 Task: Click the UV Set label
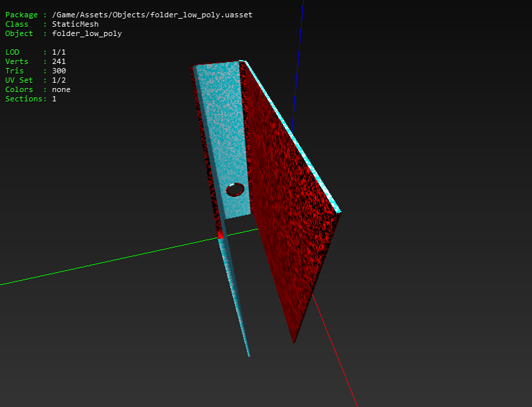pos(19,80)
